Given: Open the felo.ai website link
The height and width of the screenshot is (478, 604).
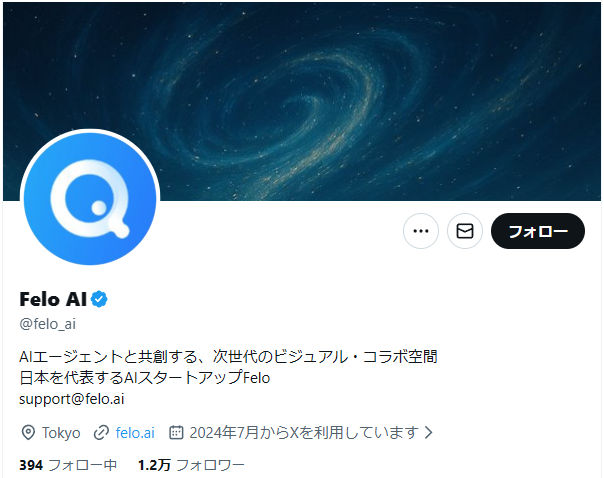Looking at the screenshot, I should click(x=135, y=433).
